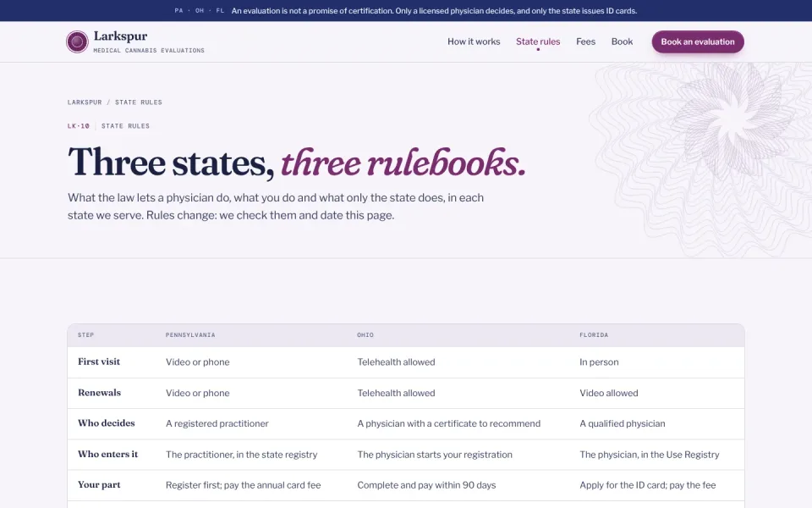Click the banner disclaimer about certification
Image resolution: width=812 pixels, height=508 pixels.
coord(434,10)
